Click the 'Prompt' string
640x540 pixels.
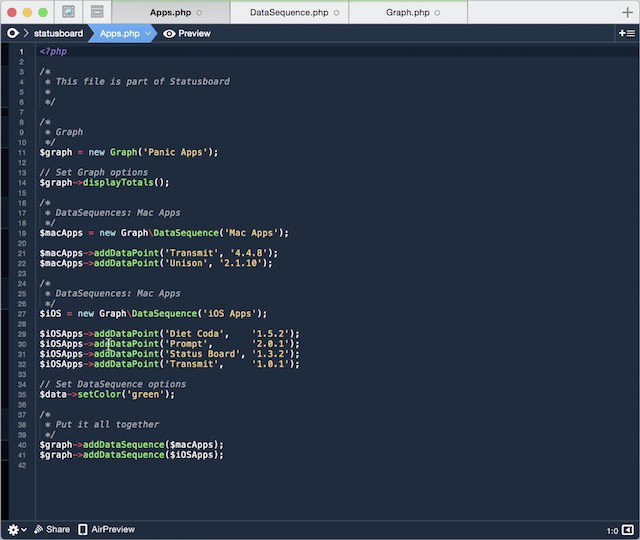pyautogui.click(x=186, y=344)
